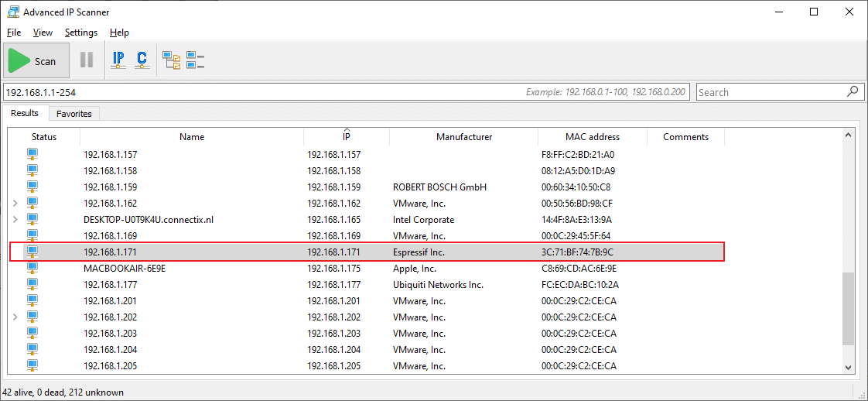The height and width of the screenshot is (401, 868).
Task: Switch to the Favorites tab
Action: [x=74, y=114]
